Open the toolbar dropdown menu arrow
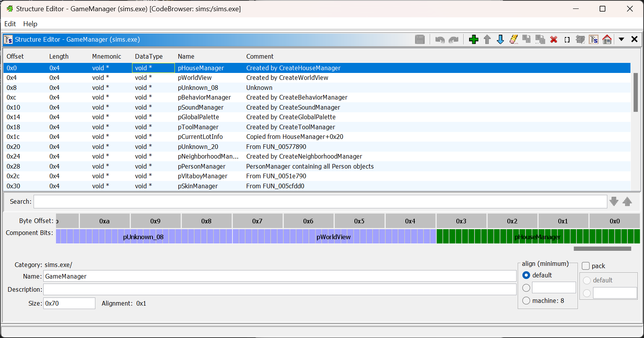The height and width of the screenshot is (338, 644). coord(621,39)
